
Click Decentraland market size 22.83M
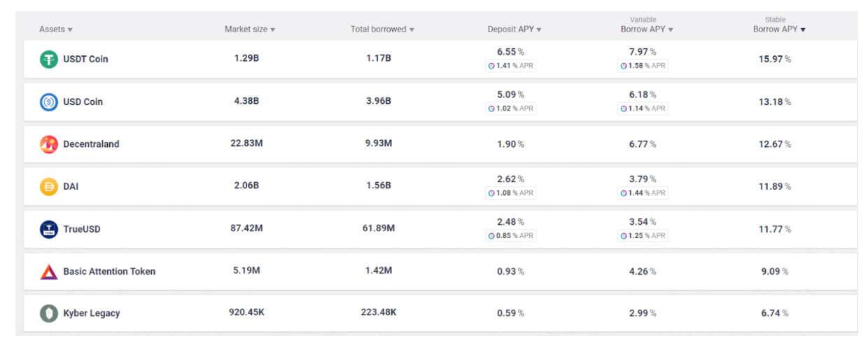246,143
